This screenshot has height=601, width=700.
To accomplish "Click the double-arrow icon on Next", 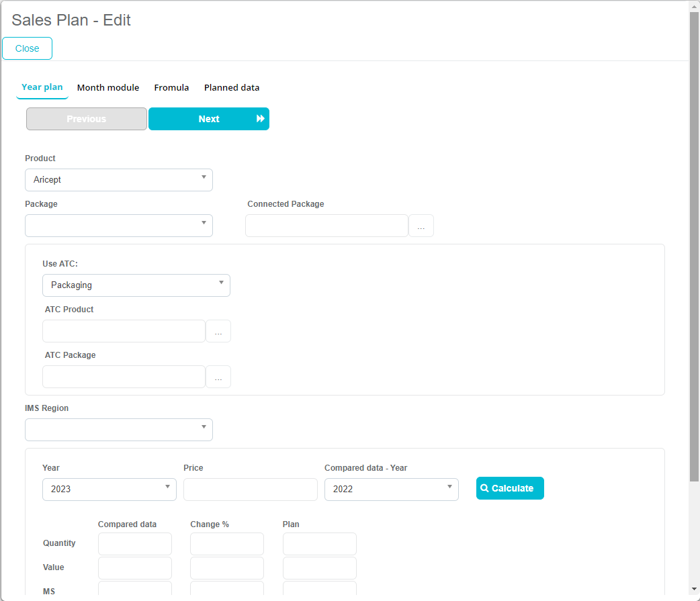I will pos(261,119).
